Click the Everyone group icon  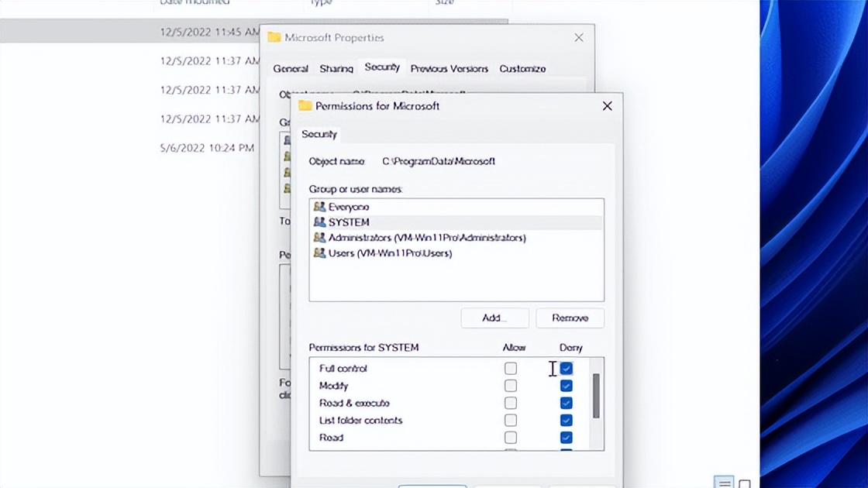(x=319, y=206)
